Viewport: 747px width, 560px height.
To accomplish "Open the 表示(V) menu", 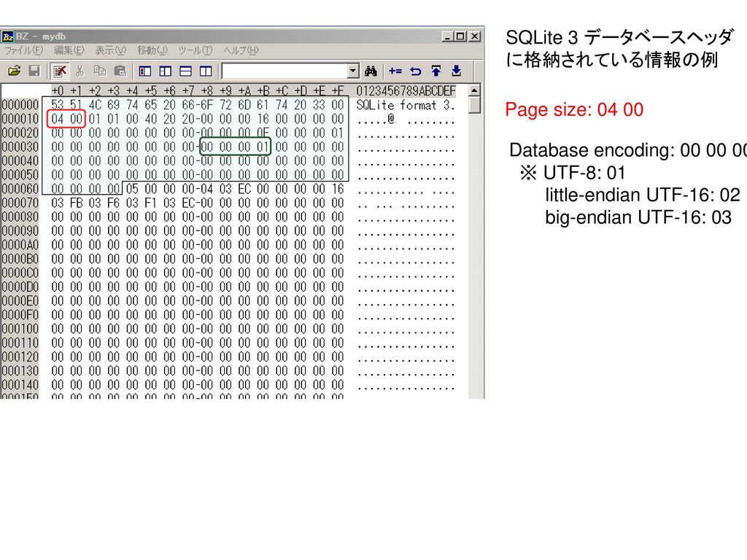I will [111, 50].
